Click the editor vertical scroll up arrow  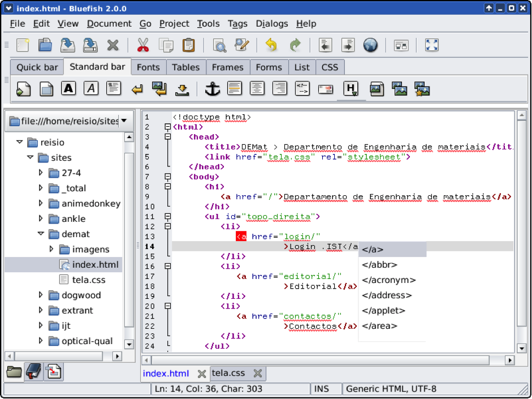(521, 115)
